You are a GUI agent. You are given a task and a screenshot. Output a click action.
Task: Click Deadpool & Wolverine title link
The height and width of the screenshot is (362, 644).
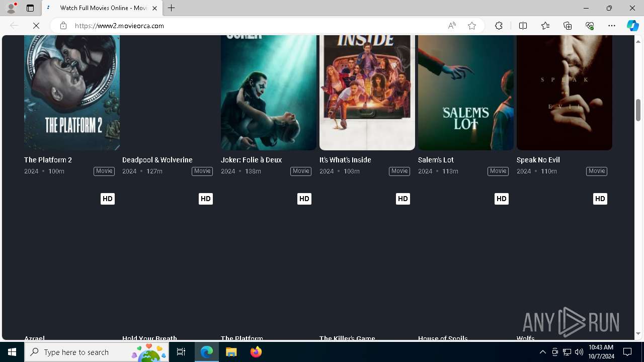click(157, 160)
